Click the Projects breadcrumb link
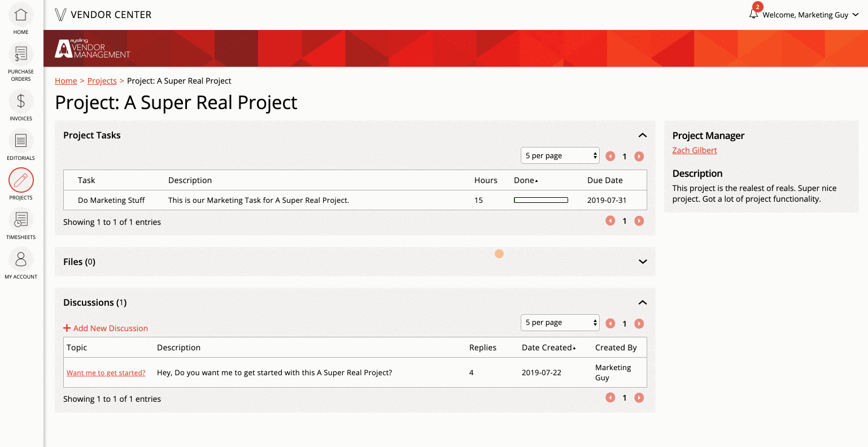Image resolution: width=868 pixels, height=447 pixels. (102, 81)
